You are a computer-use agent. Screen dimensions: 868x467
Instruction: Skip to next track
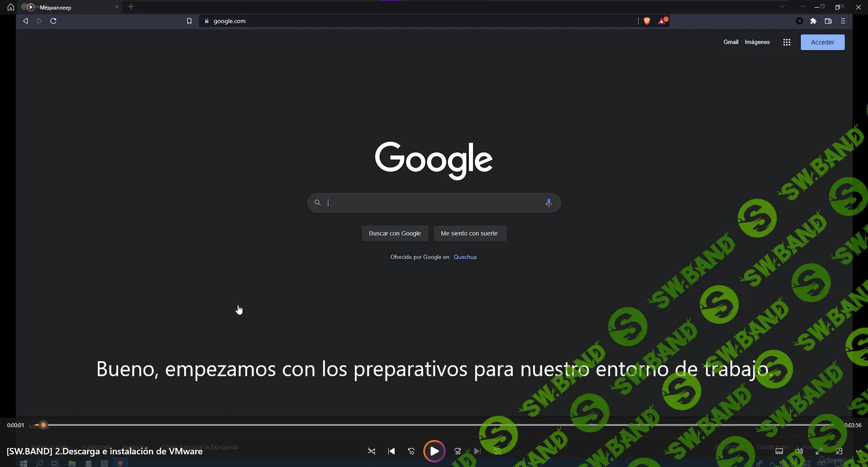click(x=477, y=451)
